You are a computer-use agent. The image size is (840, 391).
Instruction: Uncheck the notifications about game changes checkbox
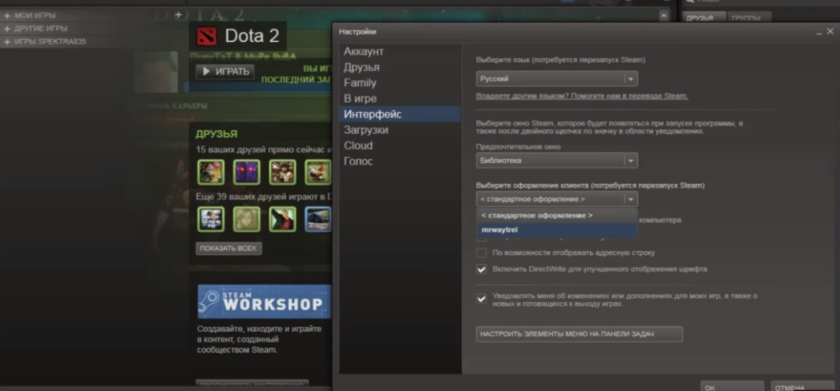coord(481,299)
